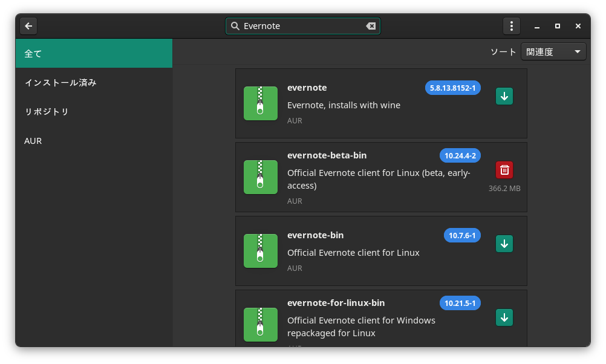Focus the Evernote search field

[303, 26]
